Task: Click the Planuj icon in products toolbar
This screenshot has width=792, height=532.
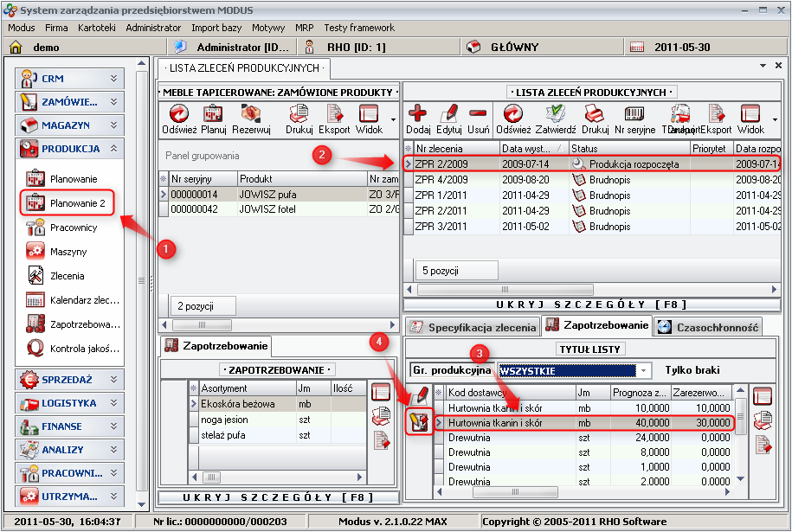Action: pyautogui.click(x=213, y=114)
